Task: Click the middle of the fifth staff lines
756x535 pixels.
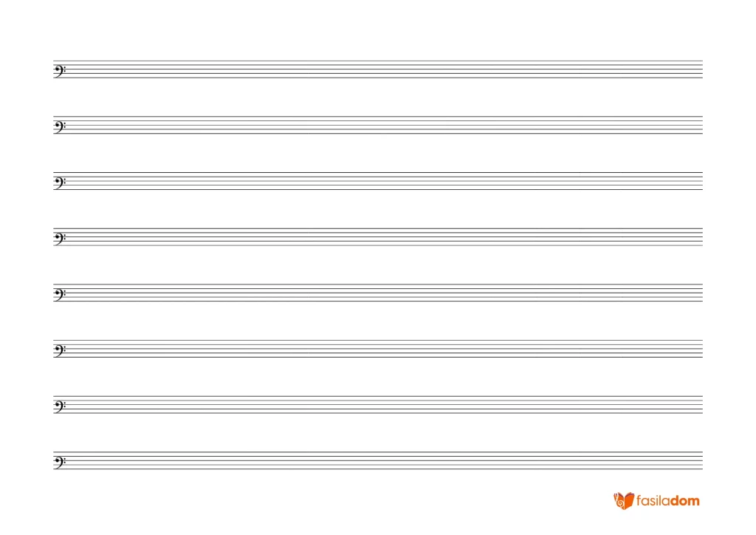Action: [378, 293]
